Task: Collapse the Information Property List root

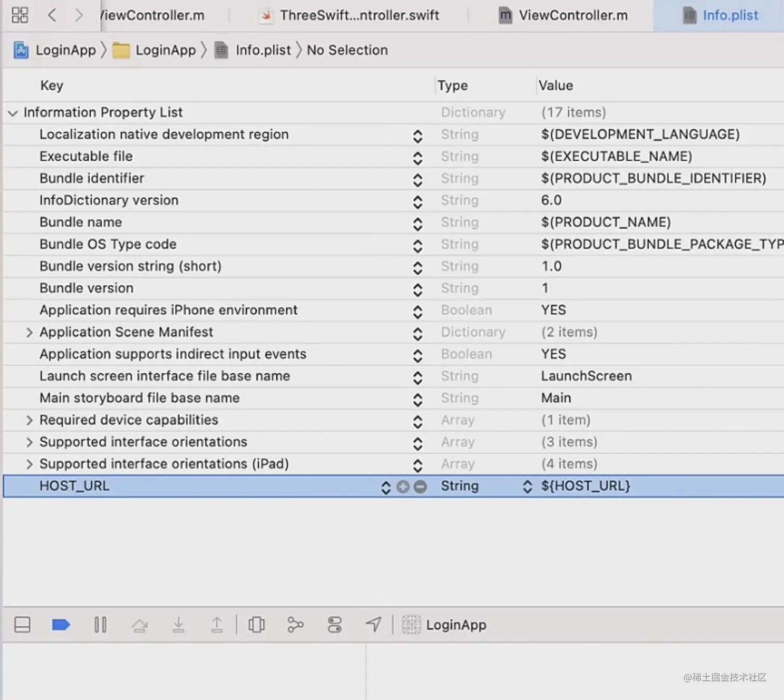Action: point(13,113)
